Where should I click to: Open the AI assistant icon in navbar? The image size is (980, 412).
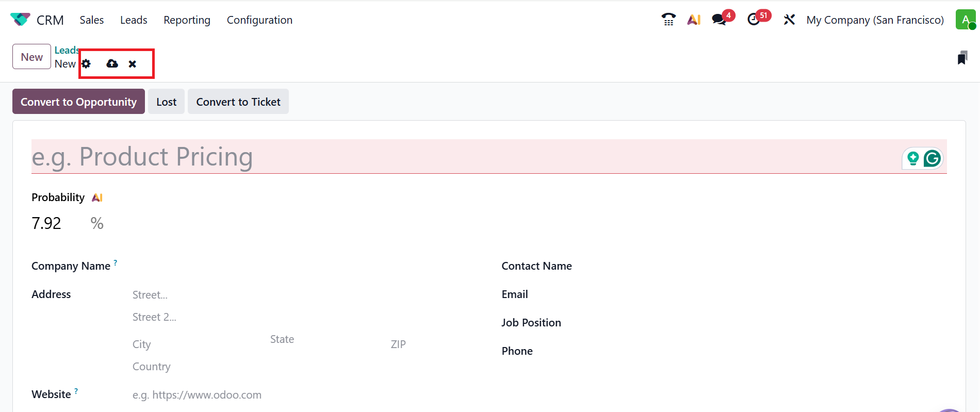coord(694,20)
